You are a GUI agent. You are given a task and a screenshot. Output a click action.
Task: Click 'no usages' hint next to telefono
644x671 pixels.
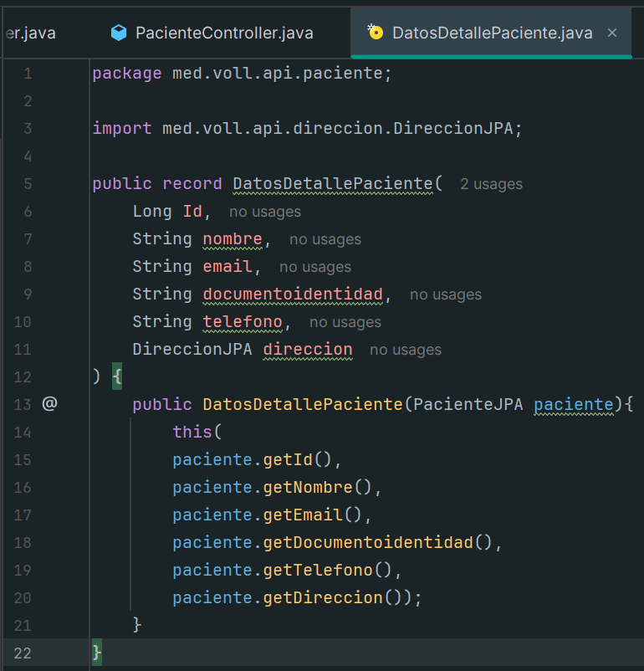(x=345, y=322)
